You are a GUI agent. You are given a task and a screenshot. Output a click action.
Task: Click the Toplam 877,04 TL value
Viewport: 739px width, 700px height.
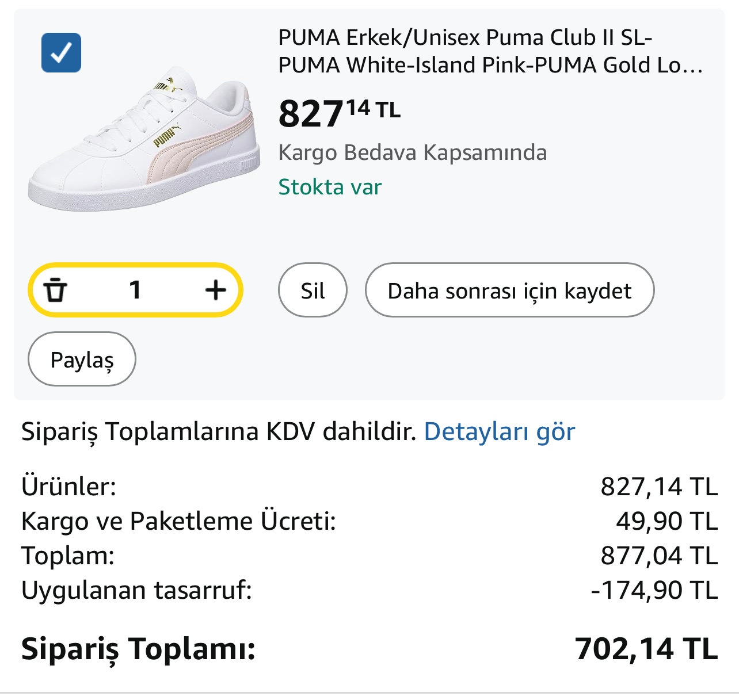[x=659, y=556]
